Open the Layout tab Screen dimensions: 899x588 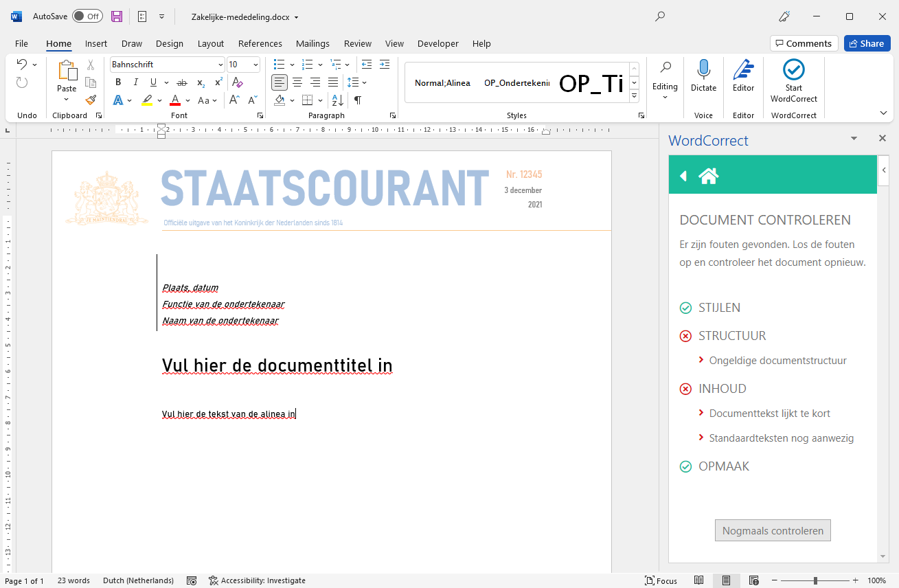[x=211, y=43]
